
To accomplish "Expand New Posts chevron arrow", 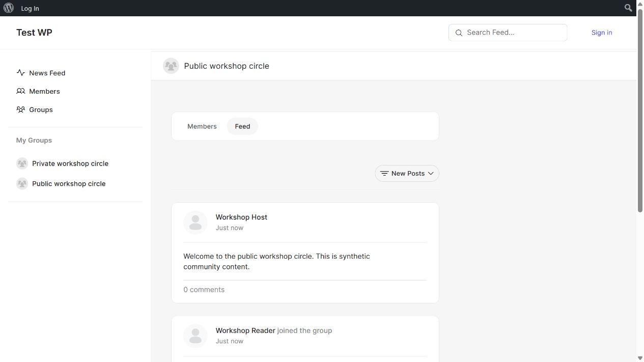I will coord(431,174).
